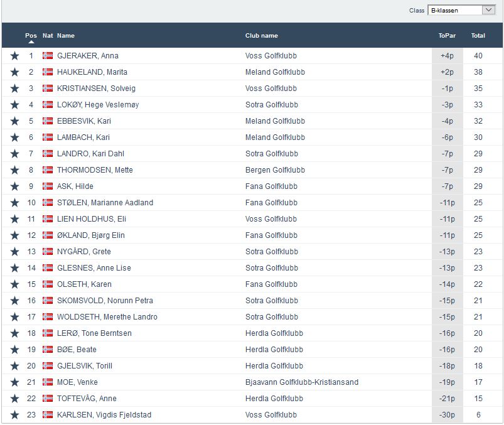504x425 pixels.
Task: Click the Total column header
Action: [478, 36]
